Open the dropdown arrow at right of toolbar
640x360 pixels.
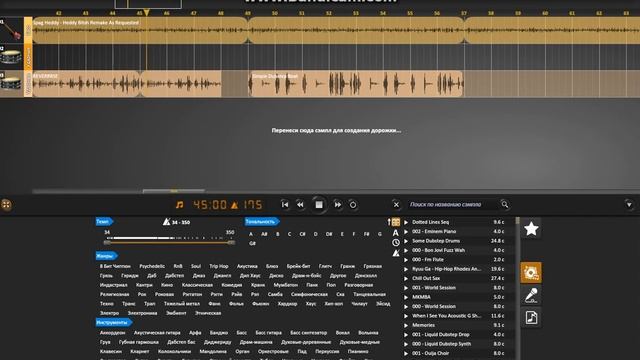629,204
